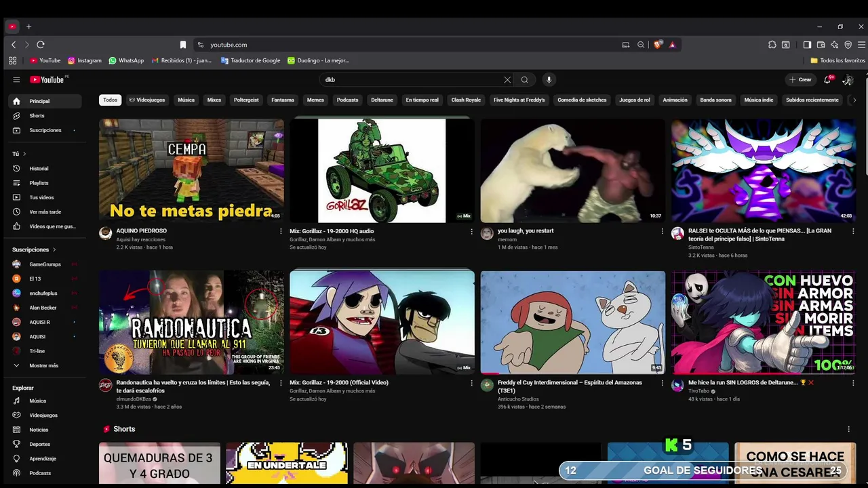Select the Podcasts filter chip
Image resolution: width=868 pixels, height=488 pixels.
tap(347, 100)
